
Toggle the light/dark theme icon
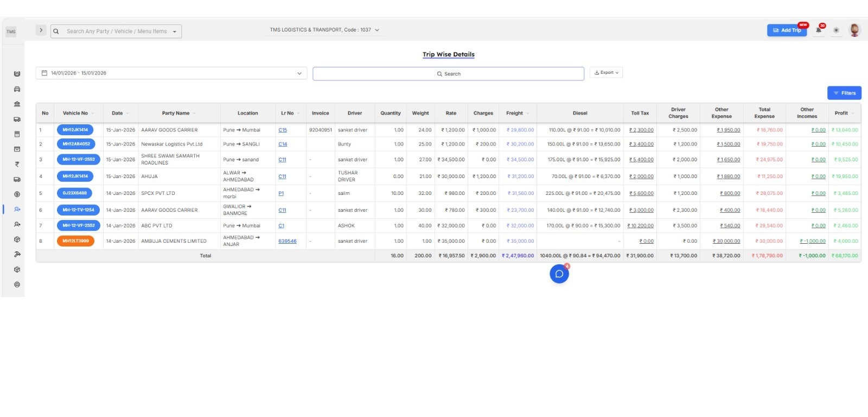(836, 30)
